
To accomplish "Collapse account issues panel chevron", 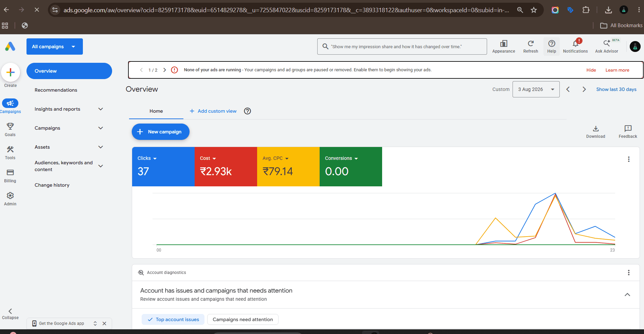I will (627, 295).
